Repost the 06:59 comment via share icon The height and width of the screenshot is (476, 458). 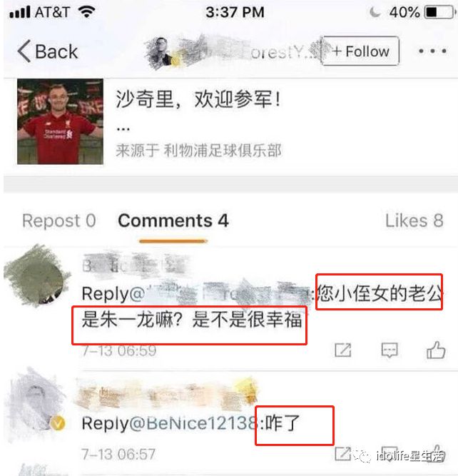[x=343, y=350]
